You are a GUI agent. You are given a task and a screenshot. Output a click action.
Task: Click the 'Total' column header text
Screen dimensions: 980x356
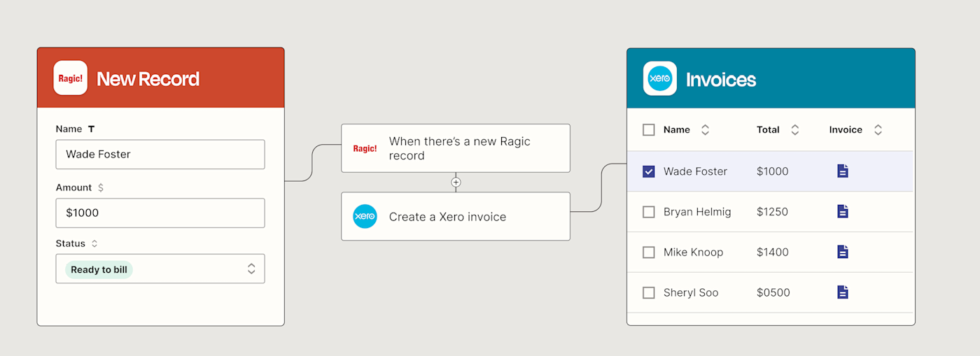pos(768,130)
